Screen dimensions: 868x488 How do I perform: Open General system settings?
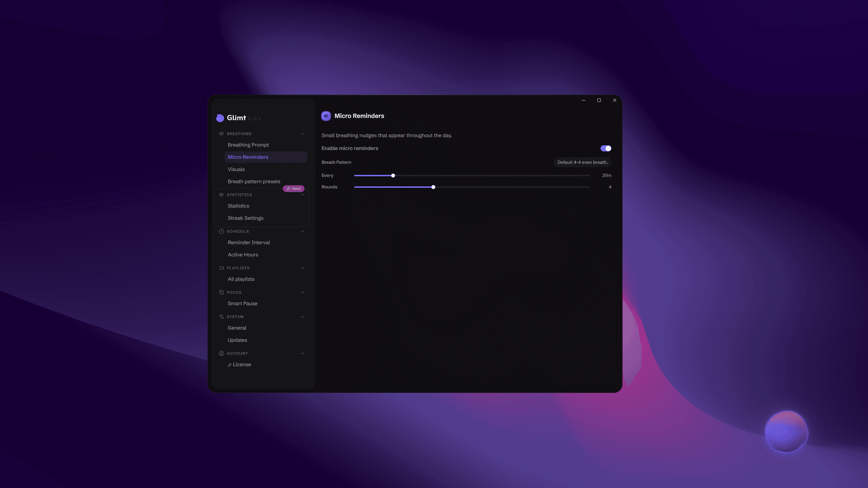[266, 328]
